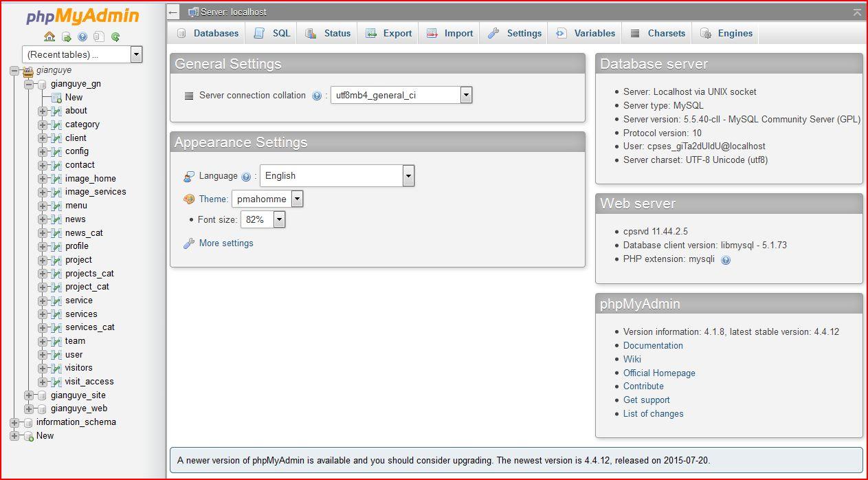Click the table icon beside team
This screenshot has width=868, height=480.
[x=56, y=341]
